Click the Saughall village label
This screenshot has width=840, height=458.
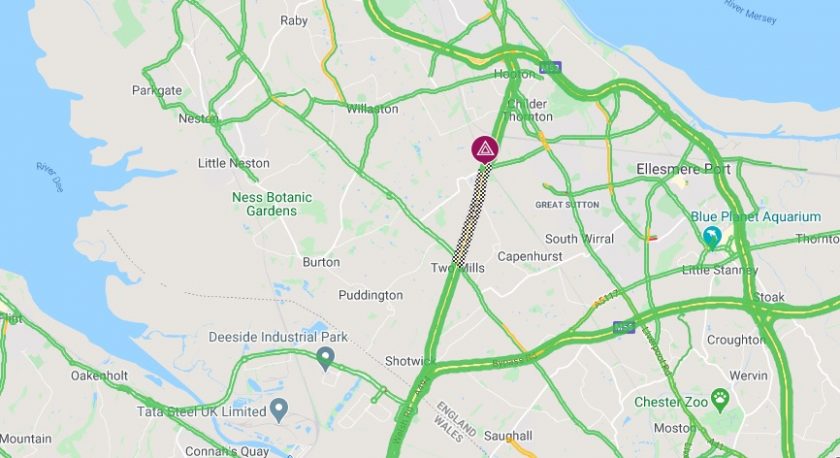(508, 436)
